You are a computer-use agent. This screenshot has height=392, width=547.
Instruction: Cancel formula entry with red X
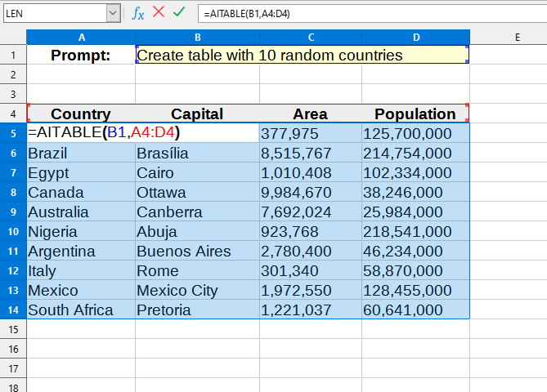click(x=159, y=13)
